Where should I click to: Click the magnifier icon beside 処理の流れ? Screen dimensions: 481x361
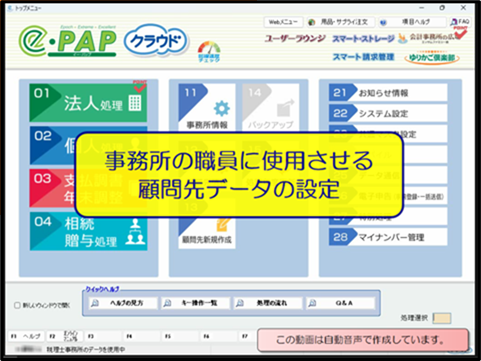[240, 303]
